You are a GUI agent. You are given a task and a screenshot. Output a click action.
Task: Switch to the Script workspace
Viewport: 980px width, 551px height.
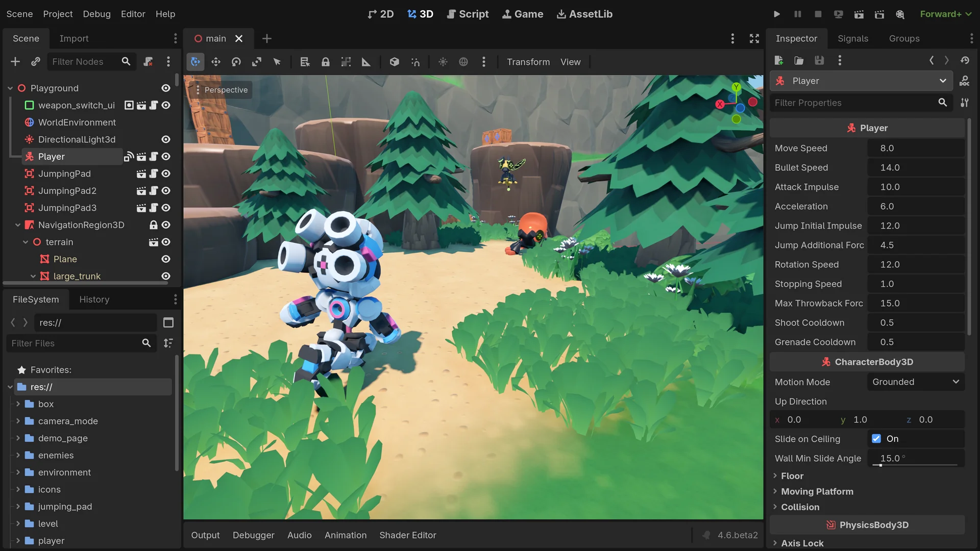point(468,14)
